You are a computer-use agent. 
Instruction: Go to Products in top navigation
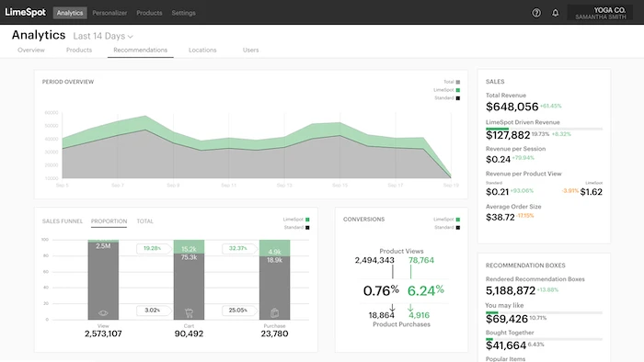149,13
